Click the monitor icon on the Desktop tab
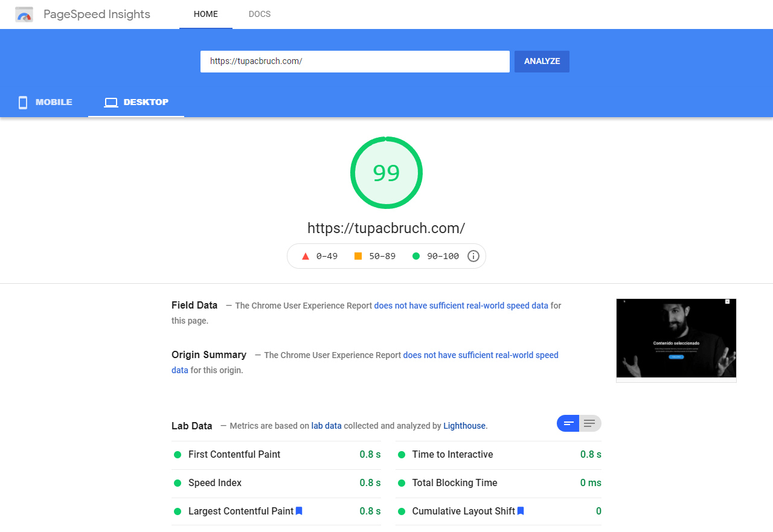Image resolution: width=773 pixels, height=532 pixels. coord(111,102)
